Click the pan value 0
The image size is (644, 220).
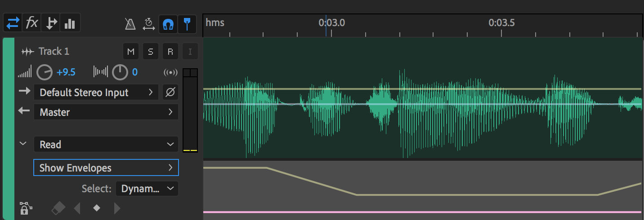pos(135,72)
